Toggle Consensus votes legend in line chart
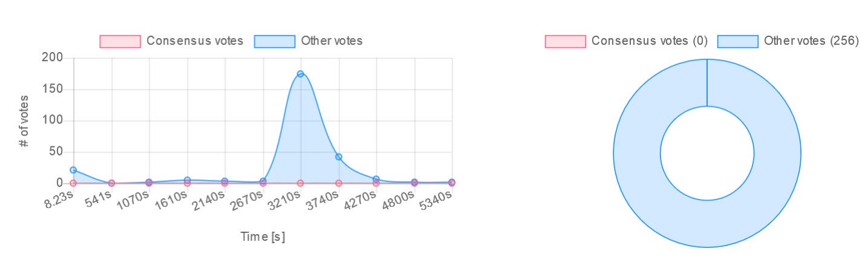Screen dimensions: 868x265 171,41
